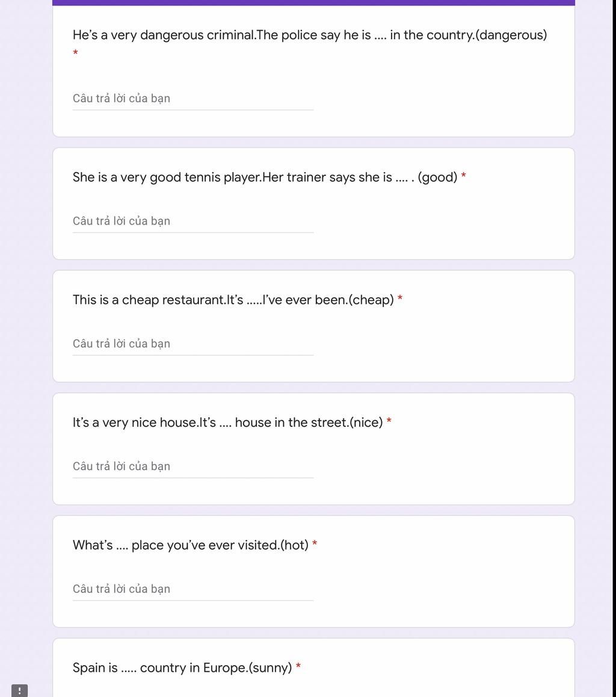Click the "(dangerous)" hint word in the first question
This screenshot has width=616, height=697.
click(511, 35)
